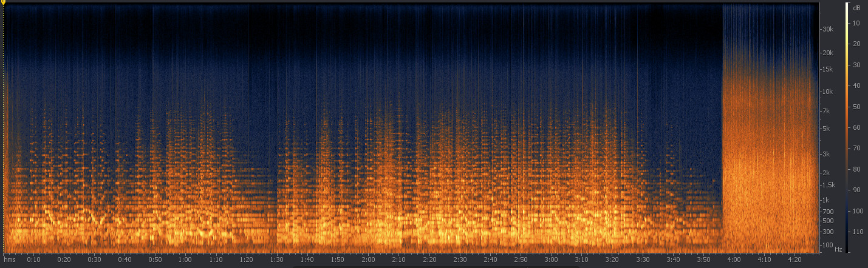Click the 3:30 time ruler label
868x268 pixels.
[x=643, y=260]
